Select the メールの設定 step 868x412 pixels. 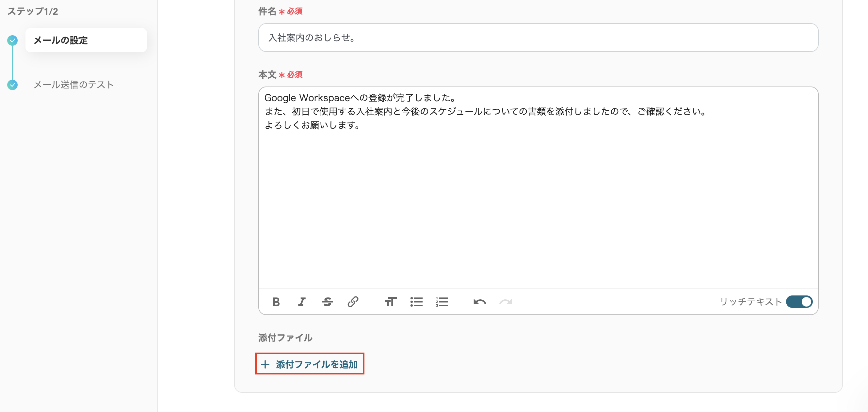[61, 40]
